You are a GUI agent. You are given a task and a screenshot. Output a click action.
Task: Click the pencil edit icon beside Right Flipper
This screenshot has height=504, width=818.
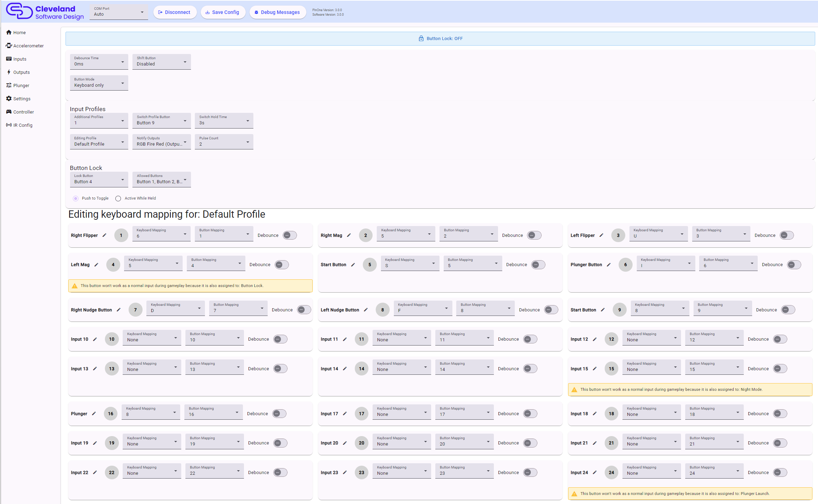tap(104, 235)
